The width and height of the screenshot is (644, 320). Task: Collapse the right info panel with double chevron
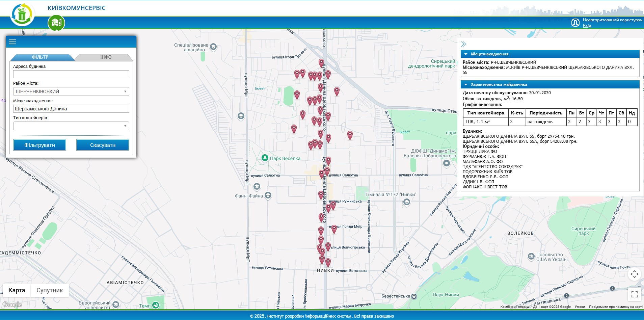click(x=463, y=44)
